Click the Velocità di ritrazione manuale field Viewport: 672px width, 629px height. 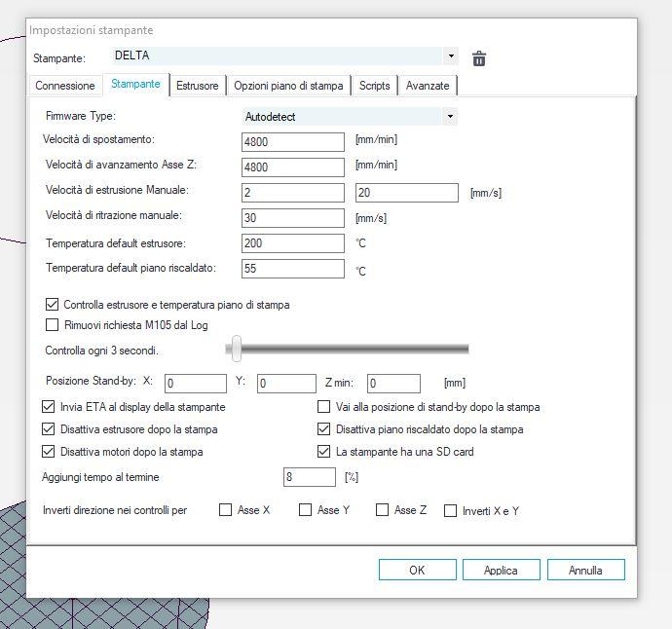(293, 218)
